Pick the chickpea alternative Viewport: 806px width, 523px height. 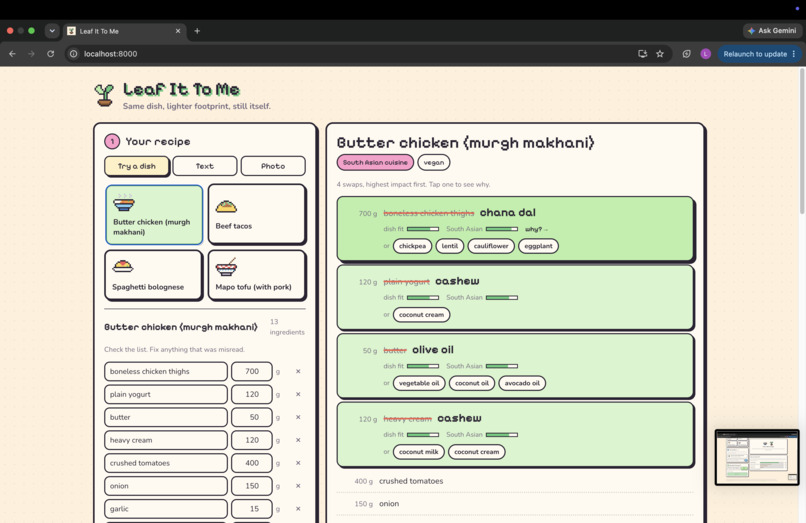coord(412,246)
